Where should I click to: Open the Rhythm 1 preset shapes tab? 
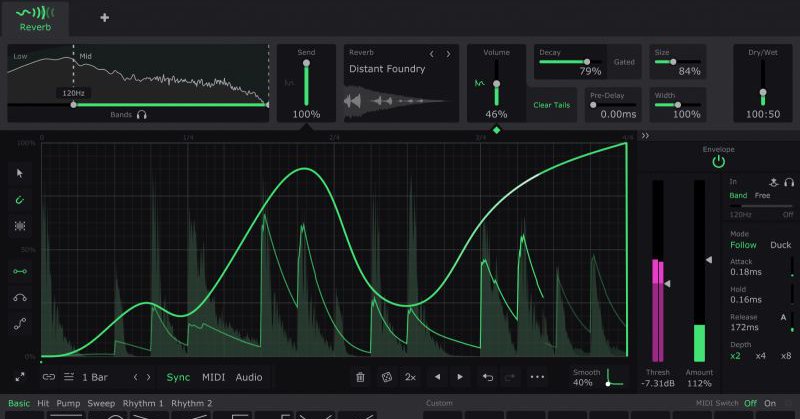pyautogui.click(x=143, y=403)
